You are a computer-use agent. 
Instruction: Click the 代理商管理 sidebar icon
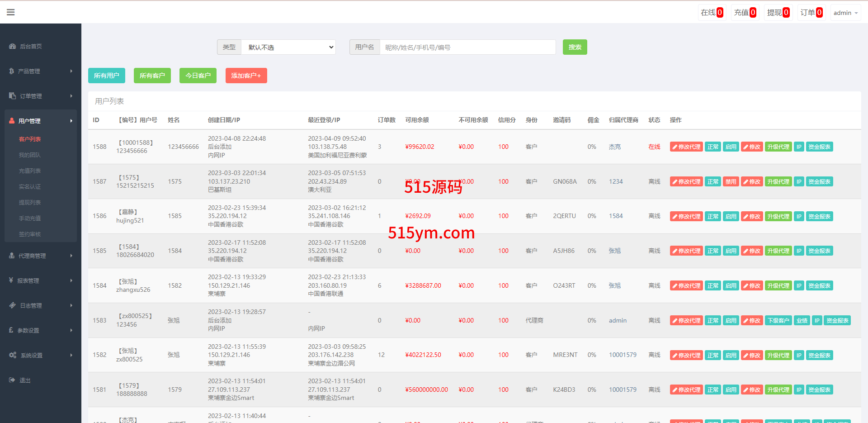(12, 256)
